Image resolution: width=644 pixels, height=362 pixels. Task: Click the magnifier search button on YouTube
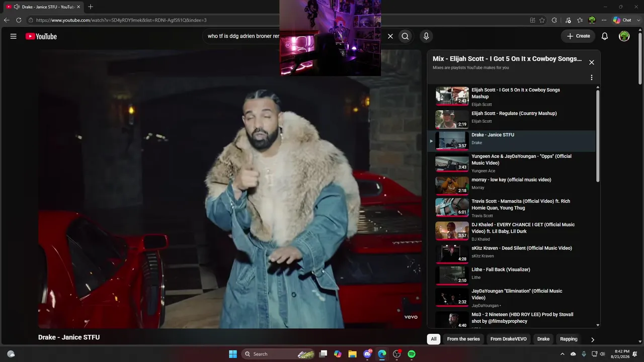pyautogui.click(x=405, y=36)
